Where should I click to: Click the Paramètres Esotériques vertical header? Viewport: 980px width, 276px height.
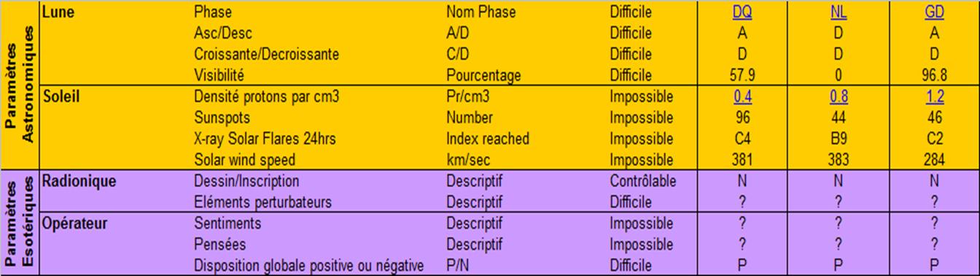20,223
